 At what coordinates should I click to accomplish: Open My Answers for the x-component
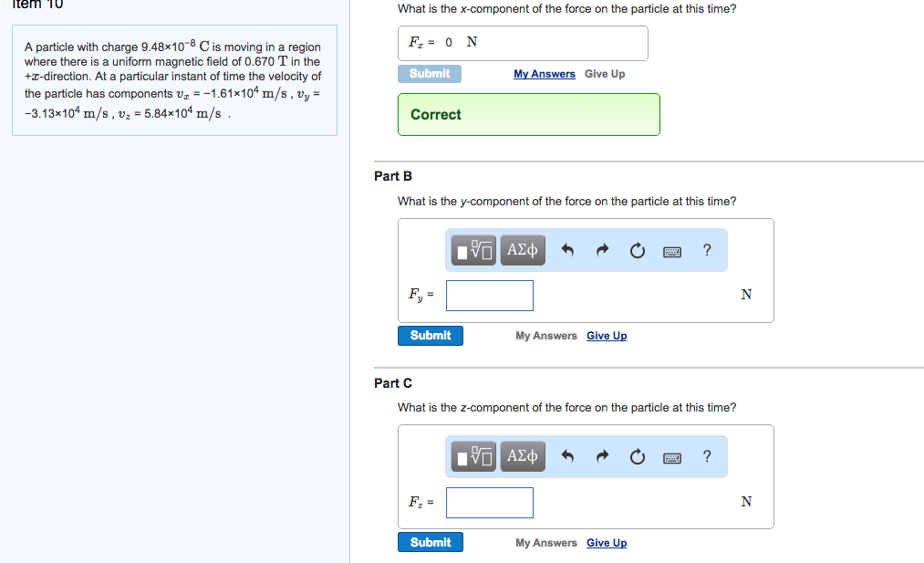545,74
